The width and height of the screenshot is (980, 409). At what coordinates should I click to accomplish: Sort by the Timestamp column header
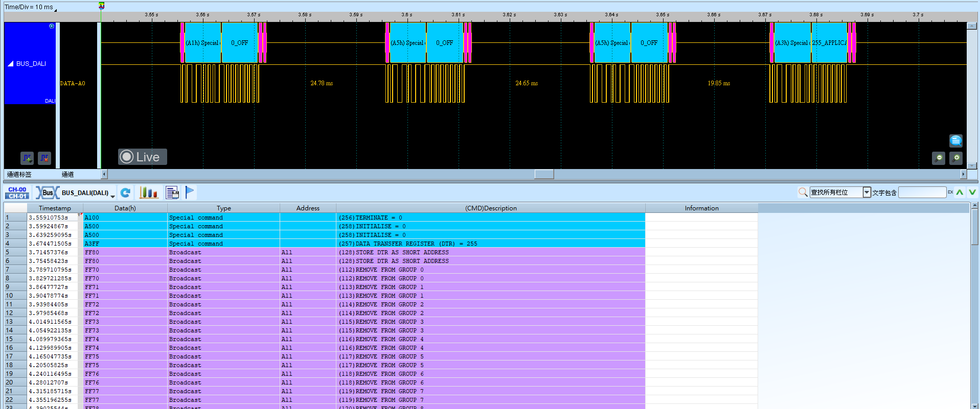pyautogui.click(x=55, y=208)
